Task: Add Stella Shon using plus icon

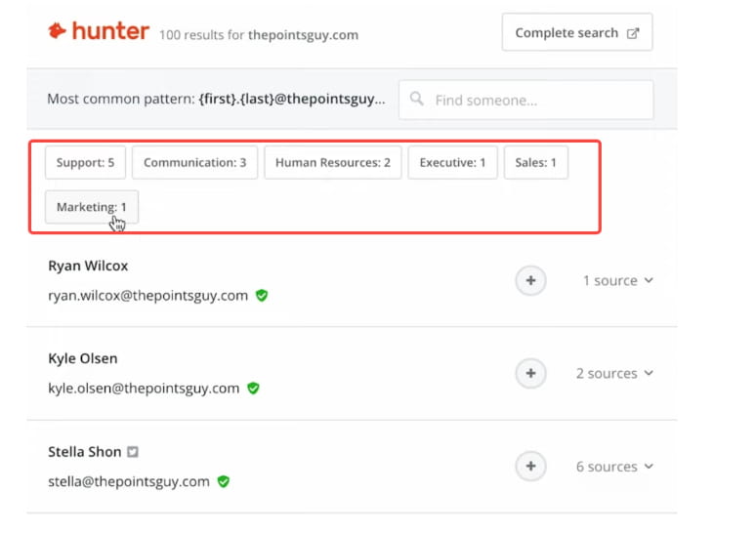Action: [530, 467]
